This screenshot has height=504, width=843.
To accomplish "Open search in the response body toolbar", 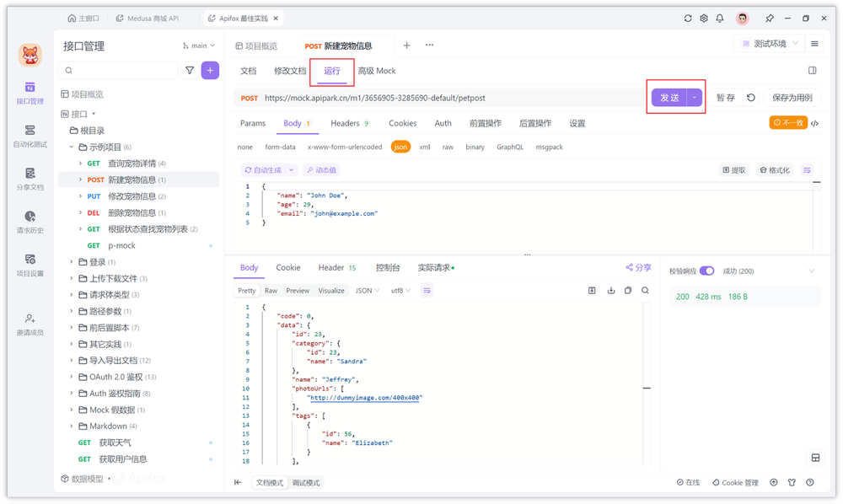I will pyautogui.click(x=644, y=290).
